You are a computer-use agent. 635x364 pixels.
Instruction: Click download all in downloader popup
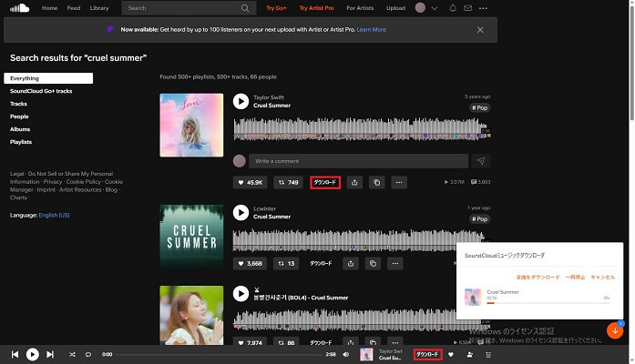point(538,278)
